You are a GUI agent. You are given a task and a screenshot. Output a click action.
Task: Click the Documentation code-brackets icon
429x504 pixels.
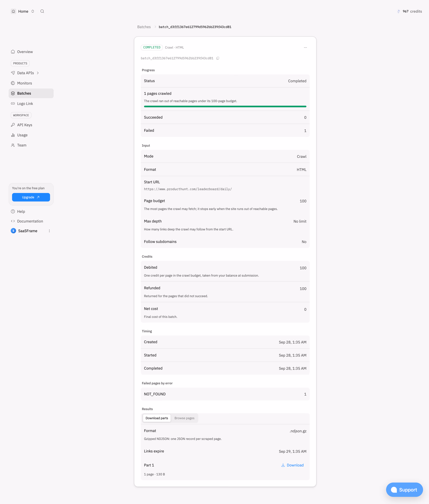click(13, 221)
